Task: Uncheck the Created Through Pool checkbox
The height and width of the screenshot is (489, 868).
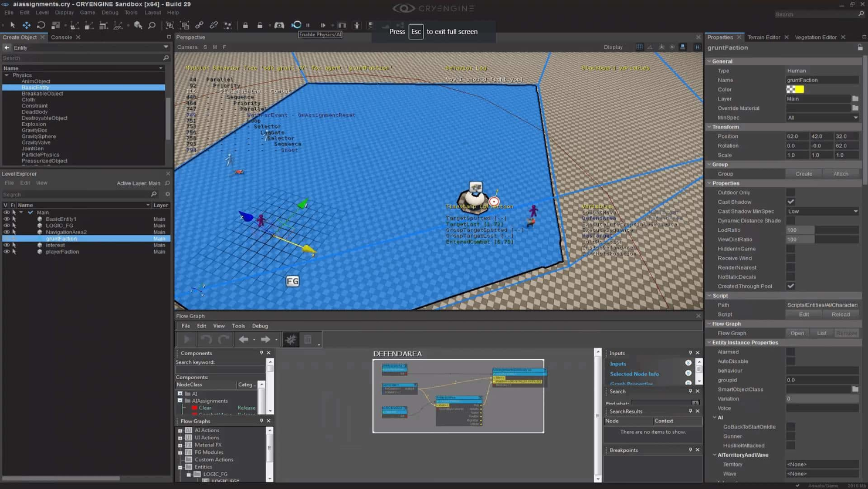Action: tap(791, 286)
